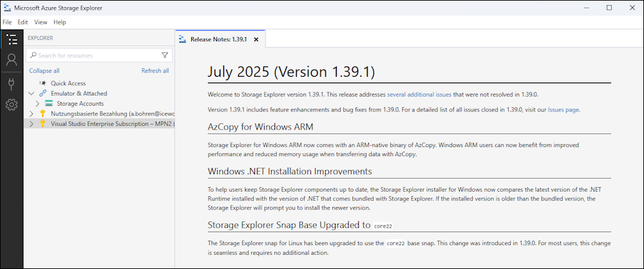This screenshot has height=269, width=644.
Task: Open the Edit menu
Action: 23,22
